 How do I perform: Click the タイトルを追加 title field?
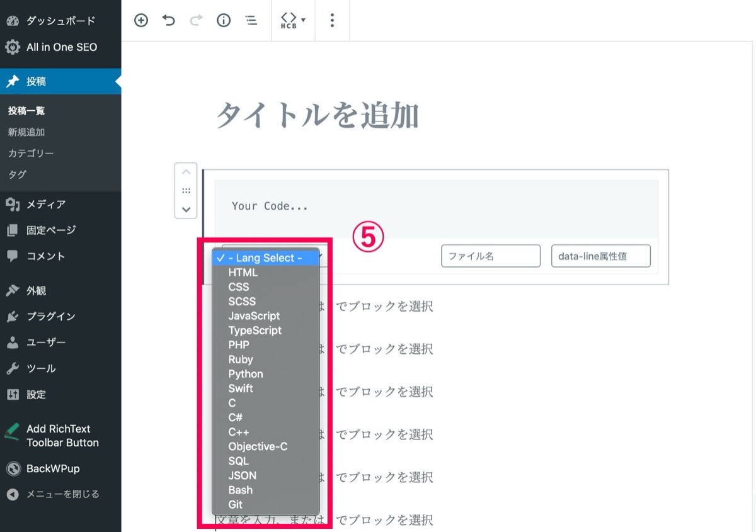(318, 116)
